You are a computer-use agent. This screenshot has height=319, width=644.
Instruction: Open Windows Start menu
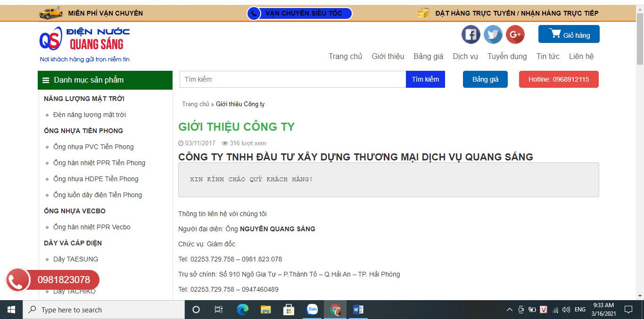(x=11, y=310)
